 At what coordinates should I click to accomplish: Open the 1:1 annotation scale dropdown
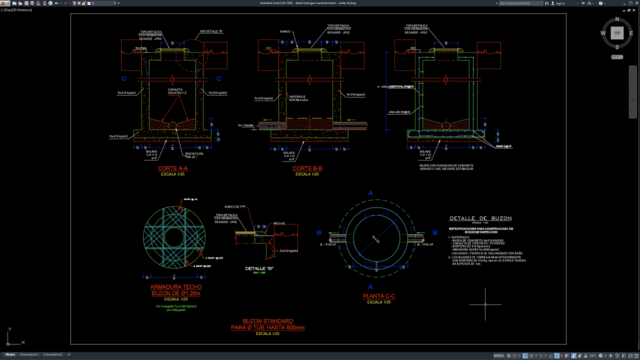pos(593,356)
